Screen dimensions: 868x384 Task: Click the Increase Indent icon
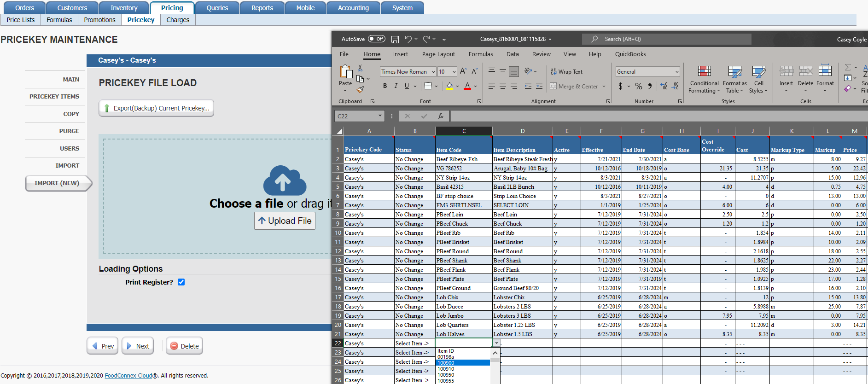point(539,86)
